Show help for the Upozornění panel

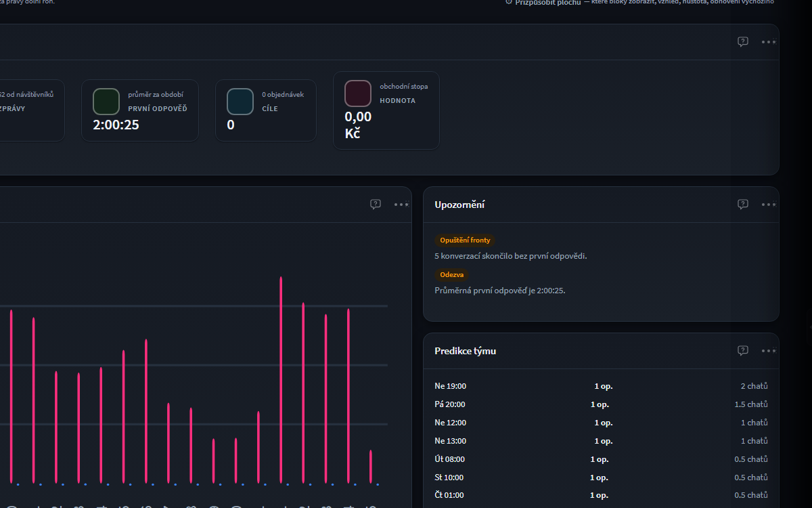tap(743, 205)
